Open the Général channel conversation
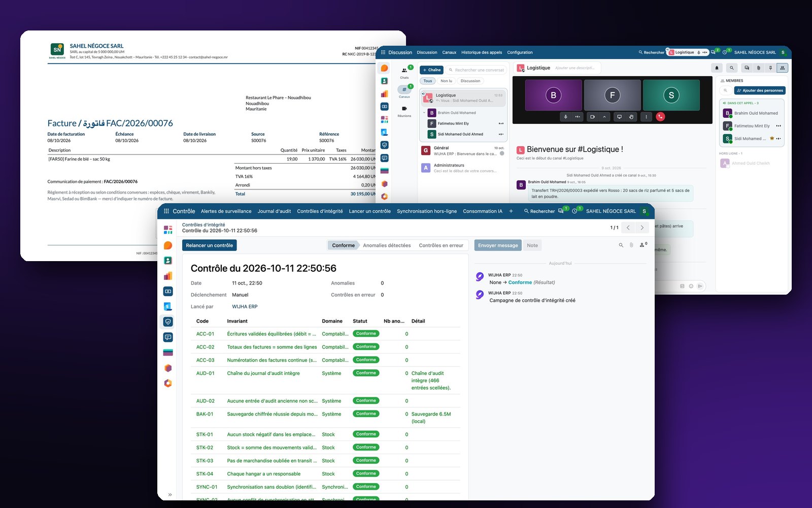812x508 pixels. tap(463, 151)
